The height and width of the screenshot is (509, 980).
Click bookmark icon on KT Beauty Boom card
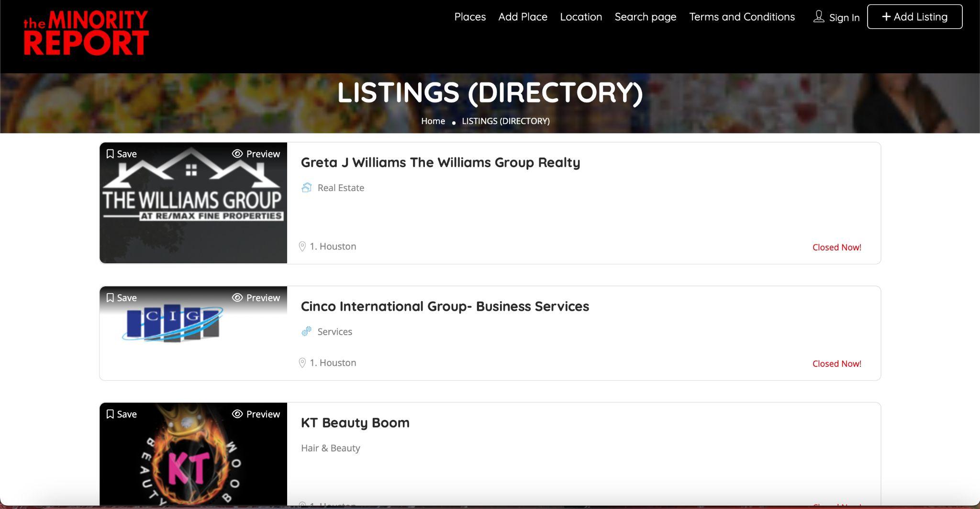pos(110,414)
